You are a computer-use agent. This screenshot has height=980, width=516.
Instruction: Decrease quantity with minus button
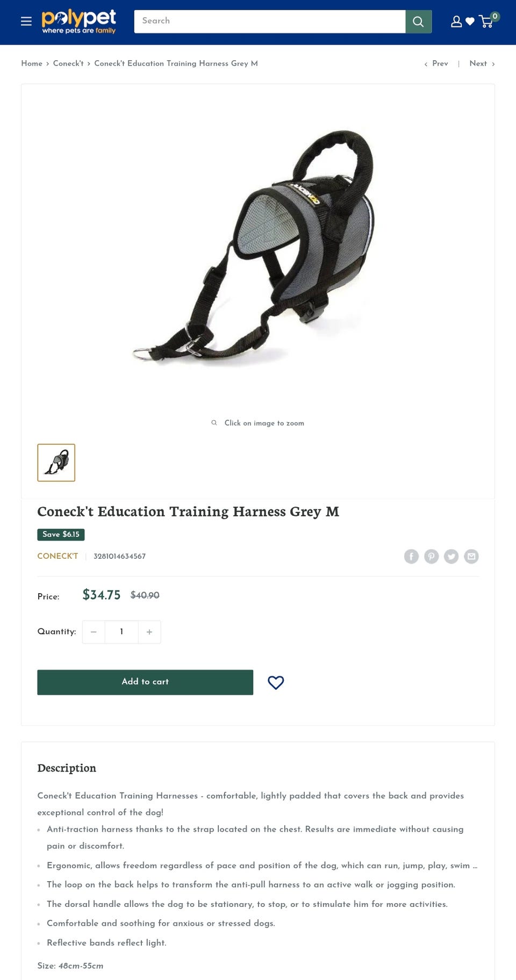94,632
